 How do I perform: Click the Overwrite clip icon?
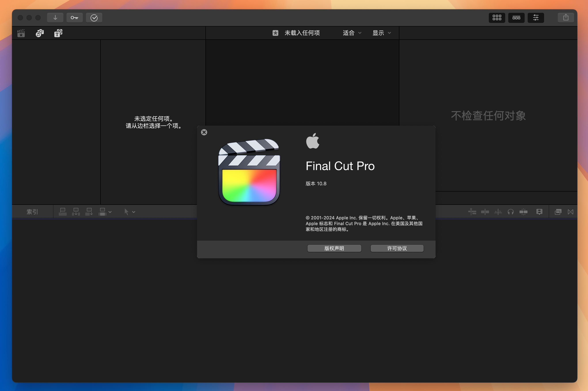tap(102, 212)
